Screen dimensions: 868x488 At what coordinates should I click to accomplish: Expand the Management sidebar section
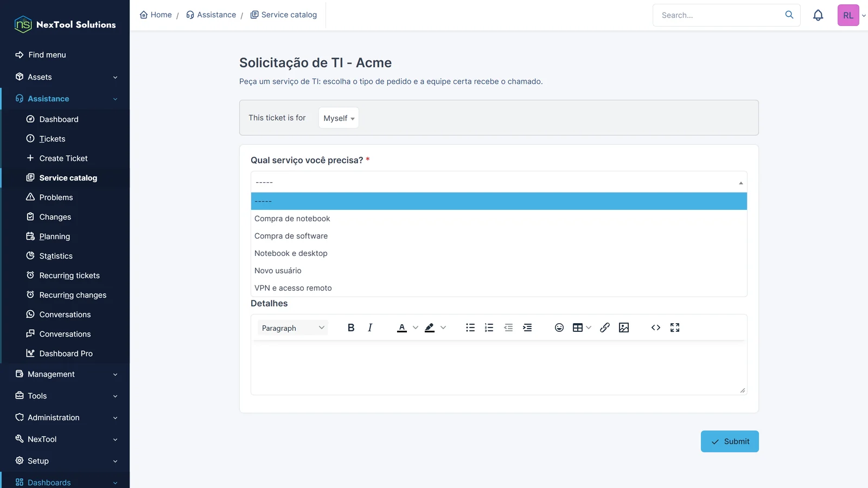(x=65, y=374)
